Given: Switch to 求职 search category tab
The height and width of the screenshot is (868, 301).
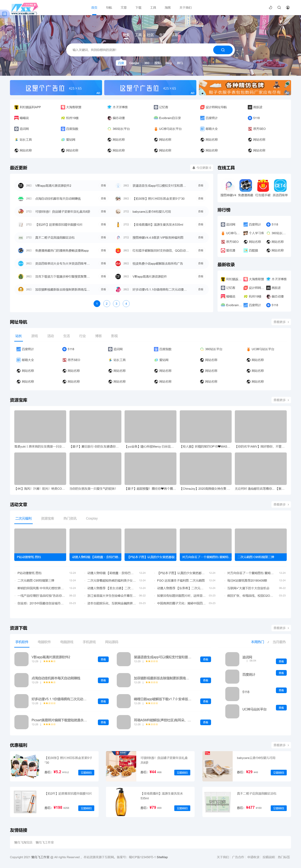Looking at the screenshot, I should click(175, 35).
